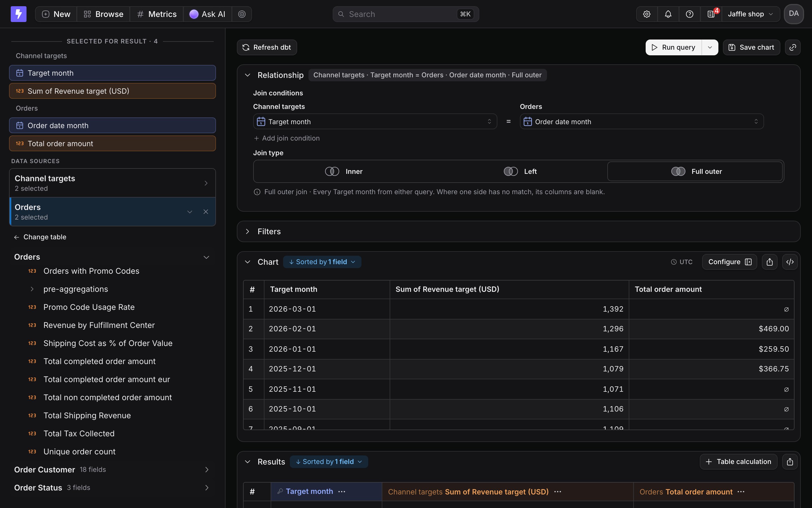The height and width of the screenshot is (508, 812).
Task: Open the help question mark icon
Action: (690, 14)
